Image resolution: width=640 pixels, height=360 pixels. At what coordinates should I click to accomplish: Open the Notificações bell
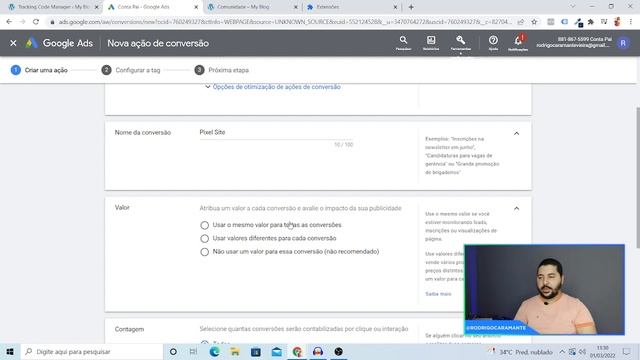tap(518, 42)
